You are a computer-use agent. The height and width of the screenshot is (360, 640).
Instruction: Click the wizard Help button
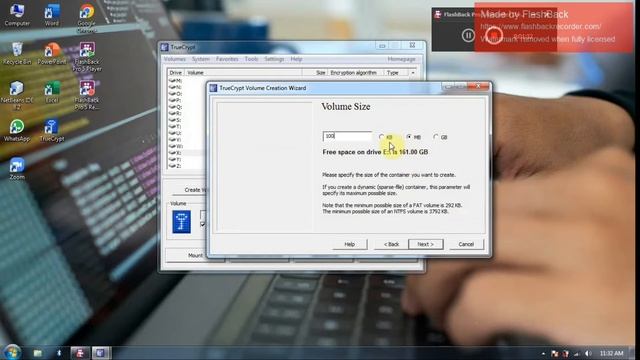(x=349, y=244)
